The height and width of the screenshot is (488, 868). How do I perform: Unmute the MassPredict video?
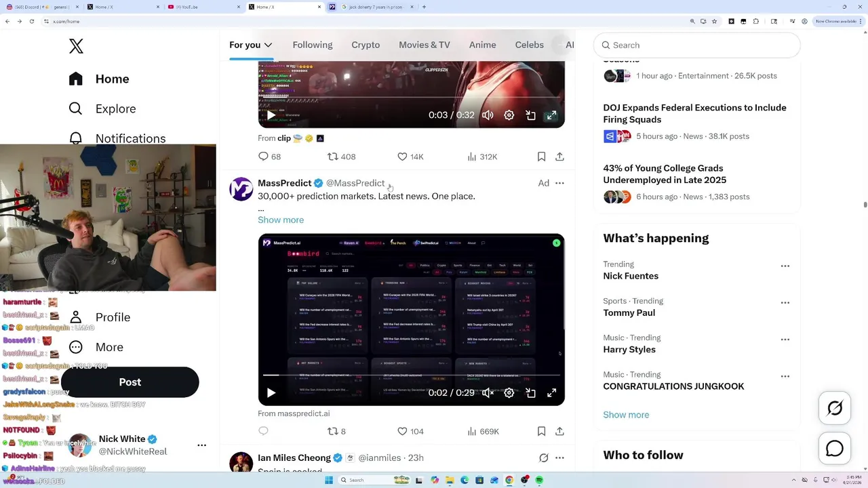488,392
